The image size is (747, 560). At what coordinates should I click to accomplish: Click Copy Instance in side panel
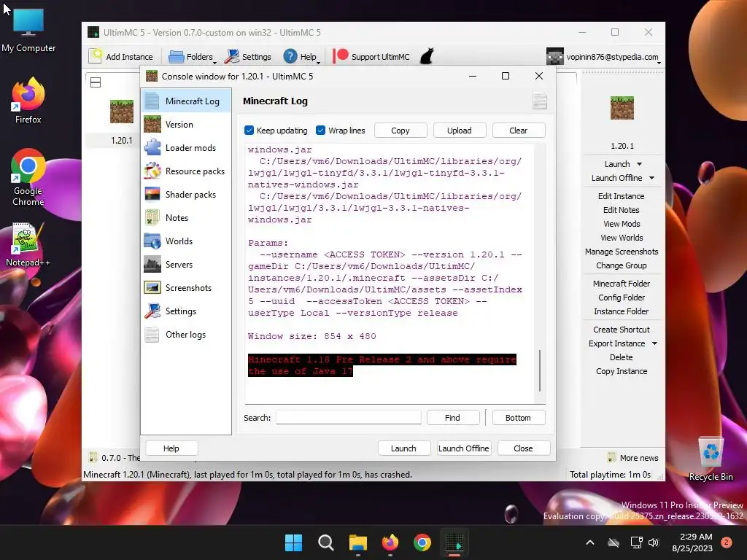(622, 371)
